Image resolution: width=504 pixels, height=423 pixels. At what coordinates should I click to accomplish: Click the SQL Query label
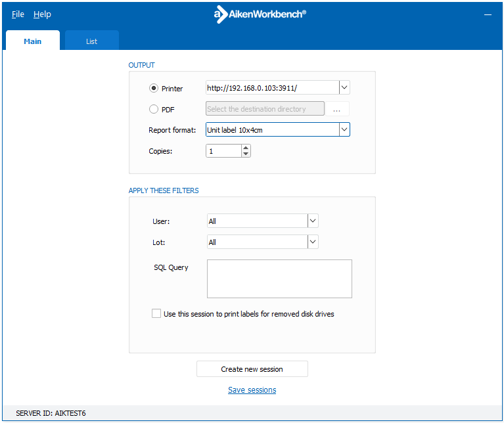click(x=171, y=267)
